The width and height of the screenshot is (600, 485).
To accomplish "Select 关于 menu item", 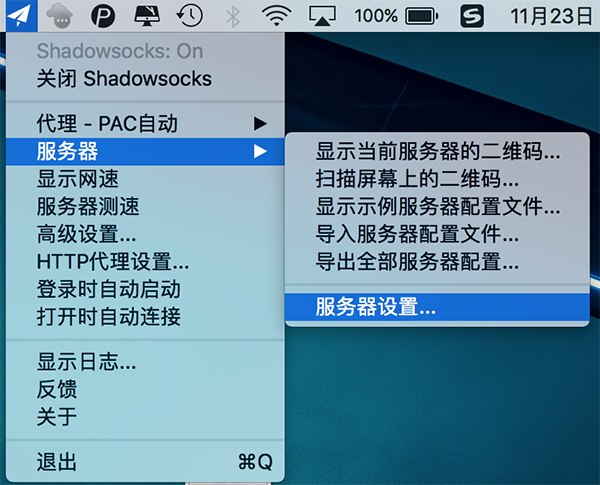I will 145,417.
